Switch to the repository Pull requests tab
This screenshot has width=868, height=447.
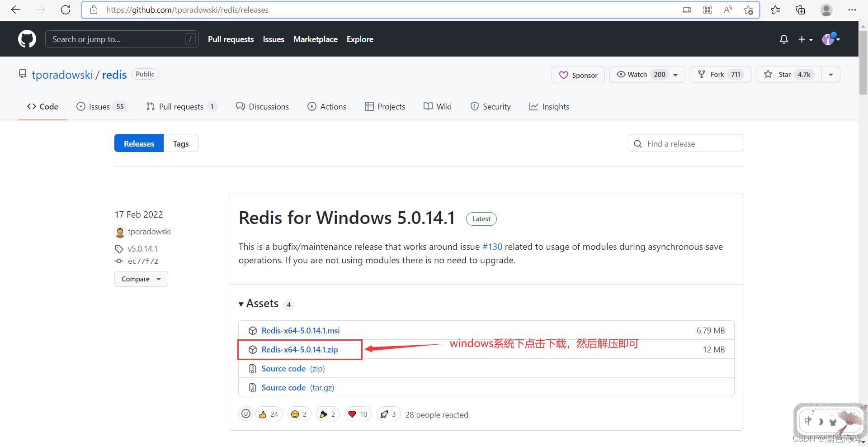(182, 107)
